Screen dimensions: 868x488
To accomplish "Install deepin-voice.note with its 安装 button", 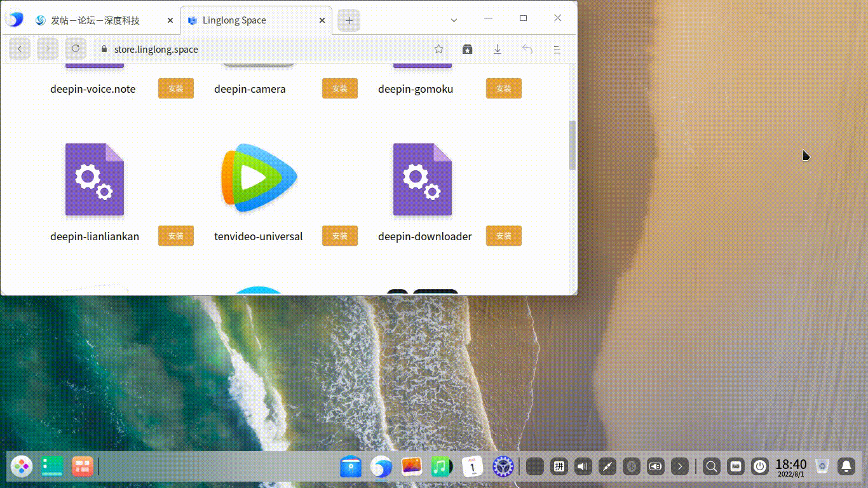I will click(176, 88).
